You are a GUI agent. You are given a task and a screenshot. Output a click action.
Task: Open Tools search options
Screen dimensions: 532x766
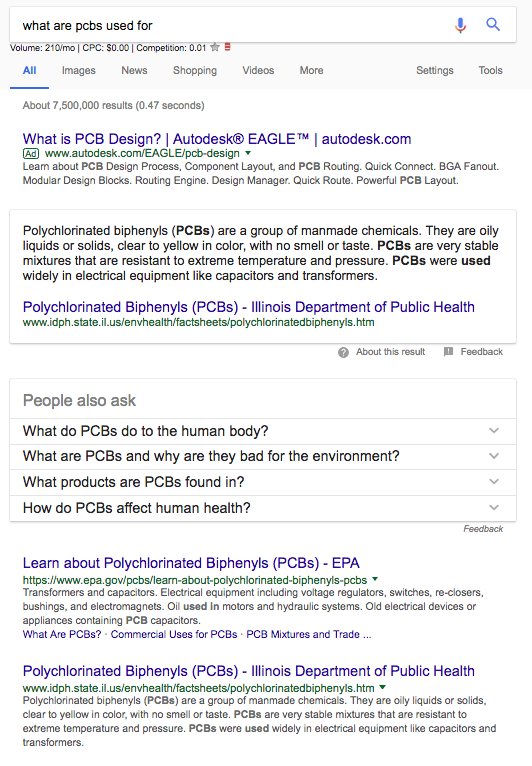point(490,70)
